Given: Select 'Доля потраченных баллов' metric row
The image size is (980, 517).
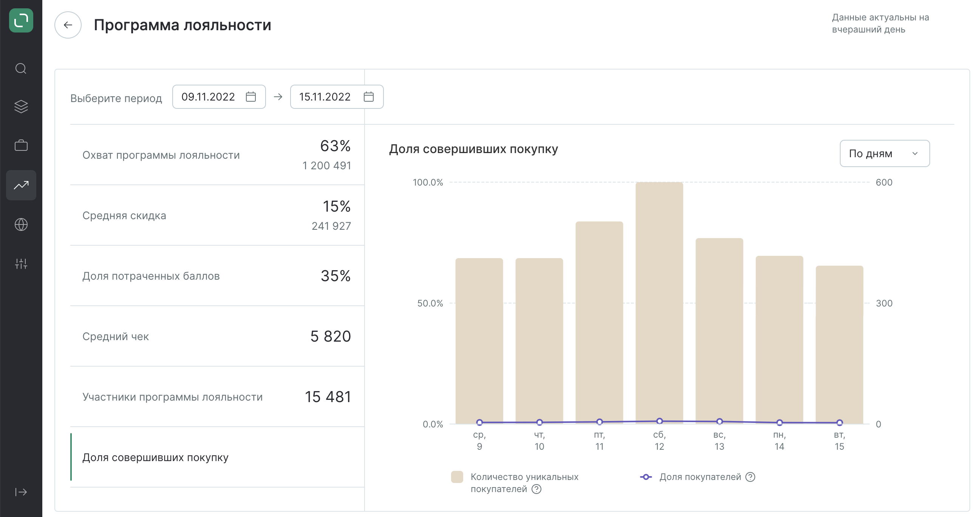Looking at the screenshot, I should pos(217,276).
